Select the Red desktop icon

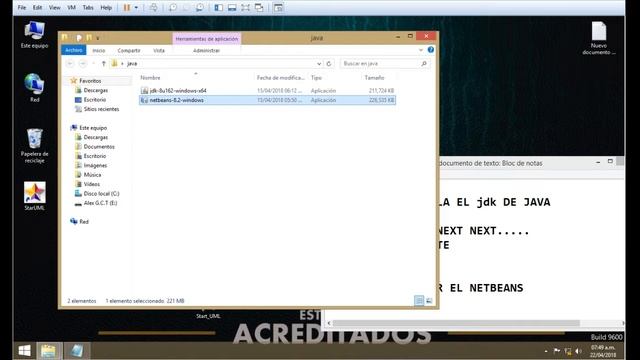[x=34, y=88]
